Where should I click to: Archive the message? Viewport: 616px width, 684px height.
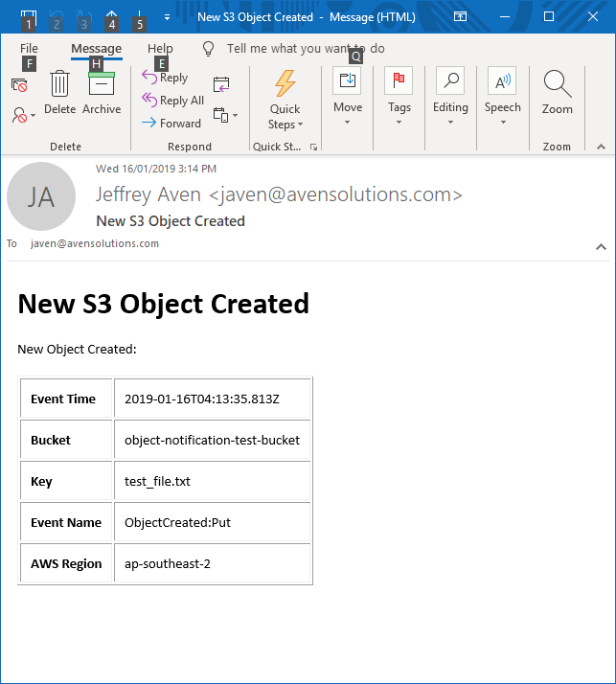tap(102, 92)
